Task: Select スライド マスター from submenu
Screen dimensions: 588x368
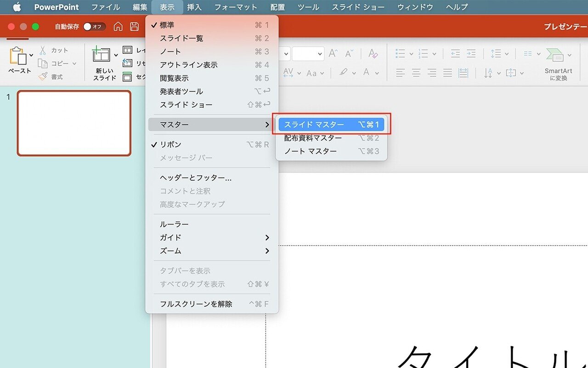Action: point(331,125)
